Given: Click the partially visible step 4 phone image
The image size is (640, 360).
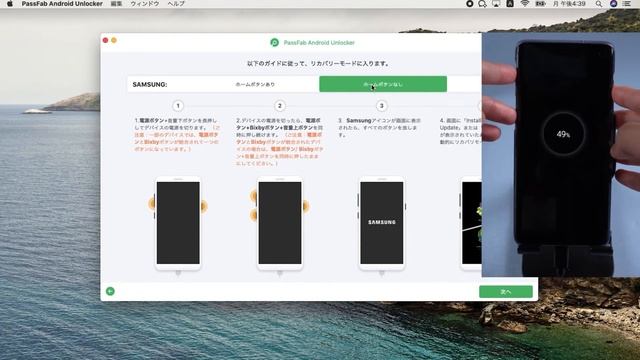Looking at the screenshot, I should point(471,224).
